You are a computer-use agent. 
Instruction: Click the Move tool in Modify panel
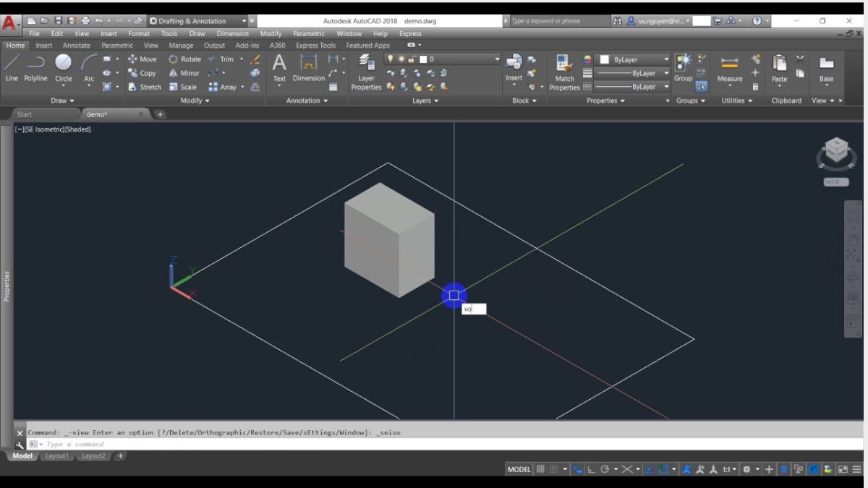[142, 59]
